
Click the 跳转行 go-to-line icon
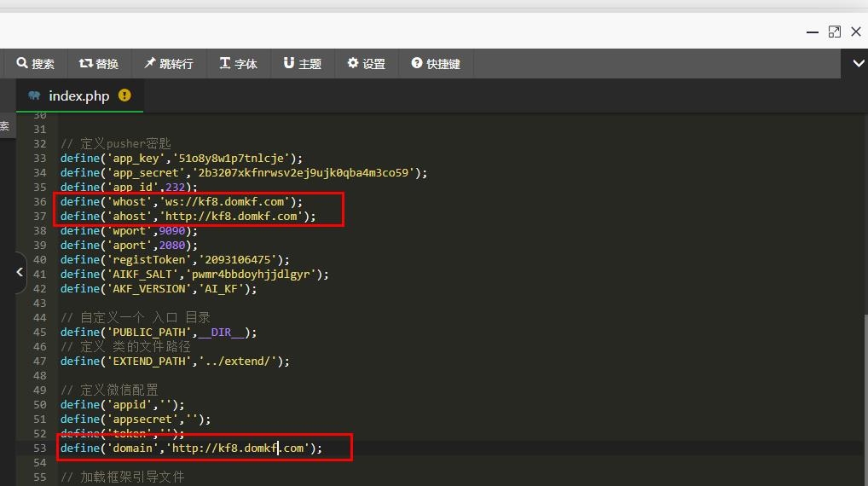[150, 63]
